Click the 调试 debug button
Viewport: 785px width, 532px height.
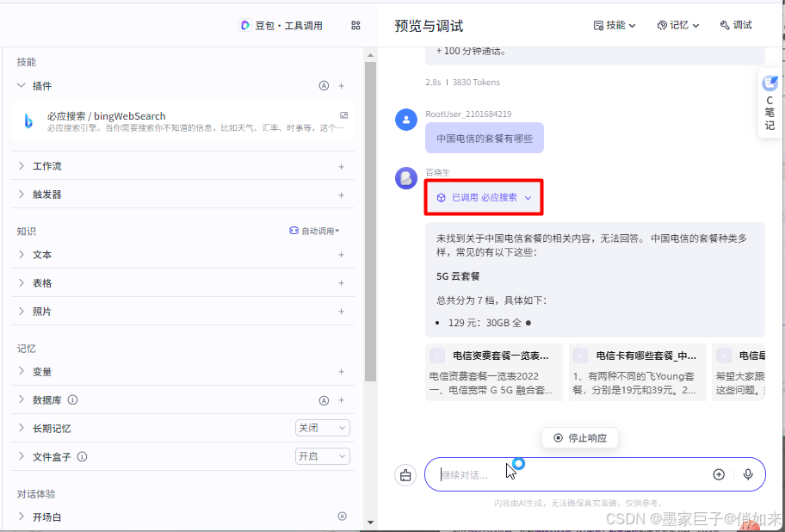coord(736,26)
